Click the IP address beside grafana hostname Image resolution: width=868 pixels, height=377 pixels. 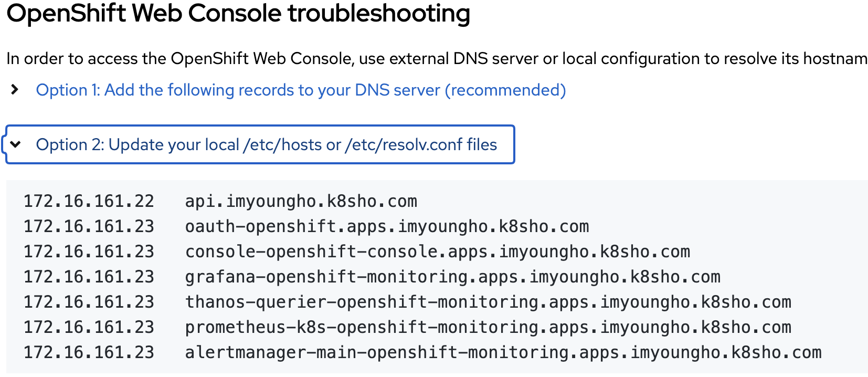pos(89,277)
